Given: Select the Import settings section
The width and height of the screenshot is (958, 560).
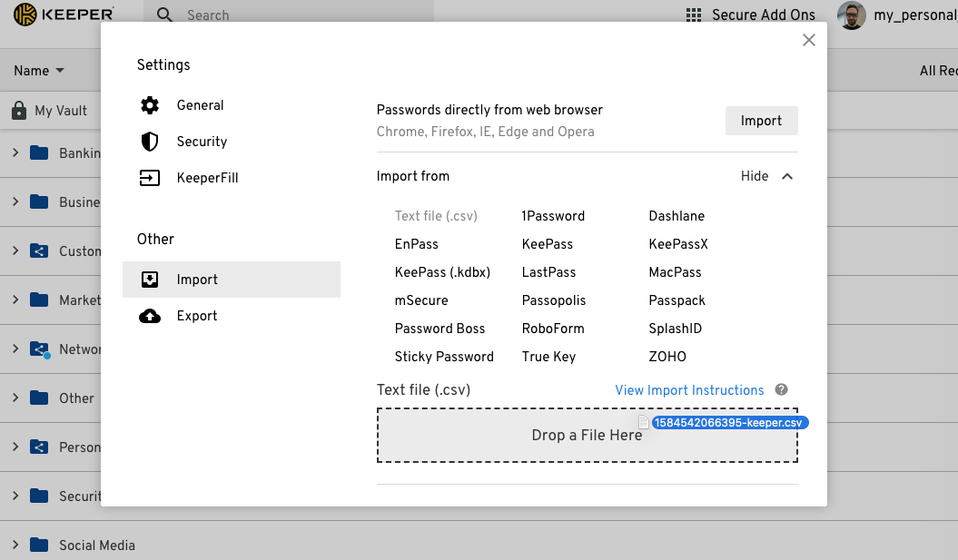Looking at the screenshot, I should coord(232,279).
